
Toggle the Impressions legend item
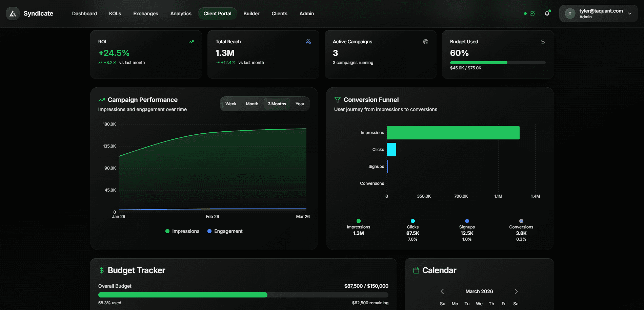182,231
